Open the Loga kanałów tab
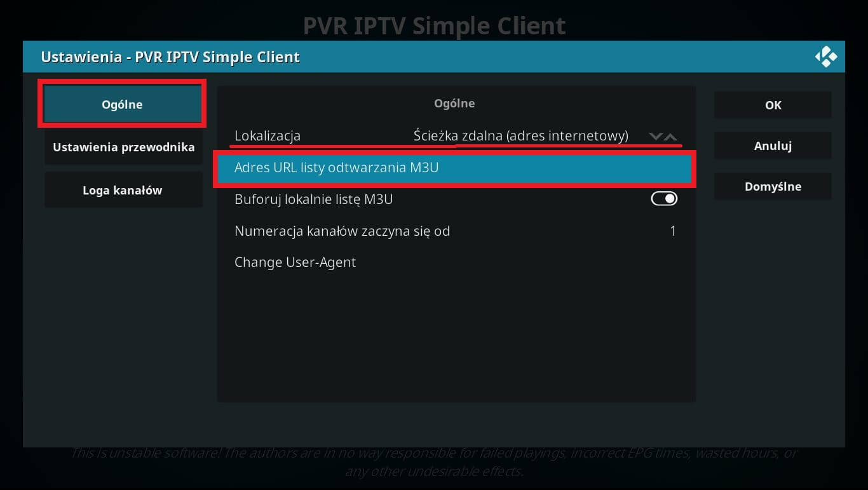 [x=123, y=190]
